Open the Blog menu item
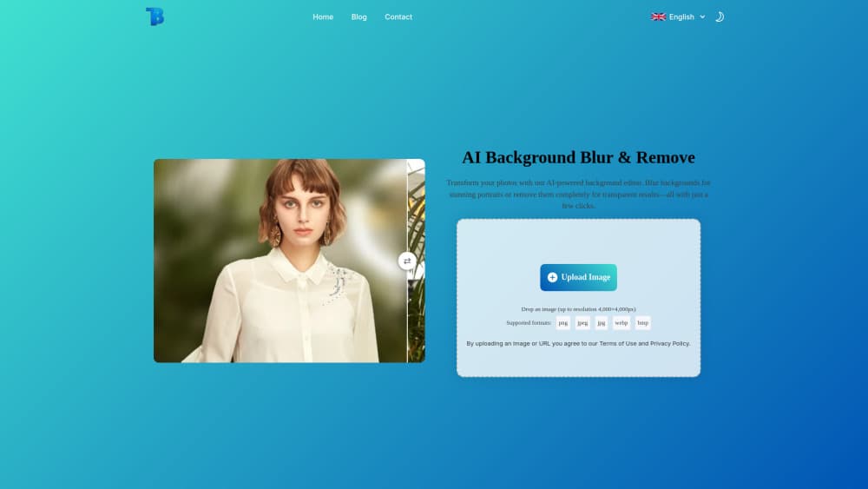The width and height of the screenshot is (868, 489). coord(358,17)
